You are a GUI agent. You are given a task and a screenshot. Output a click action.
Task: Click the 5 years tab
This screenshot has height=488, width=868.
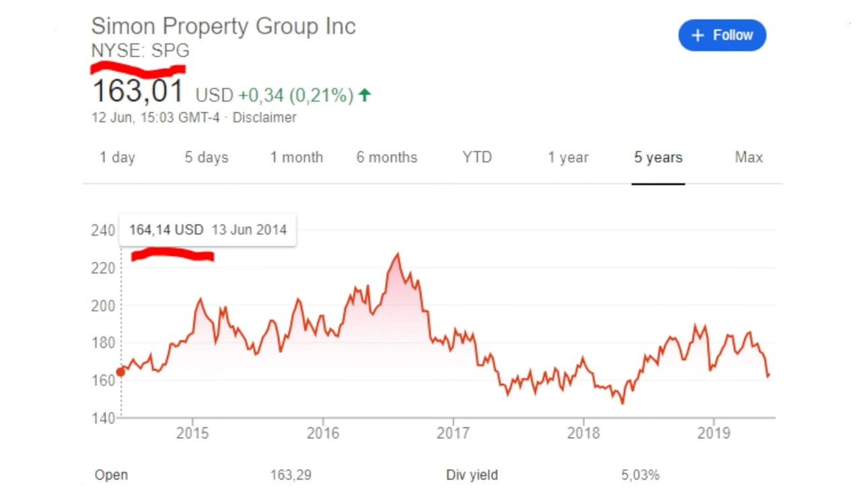[658, 158]
